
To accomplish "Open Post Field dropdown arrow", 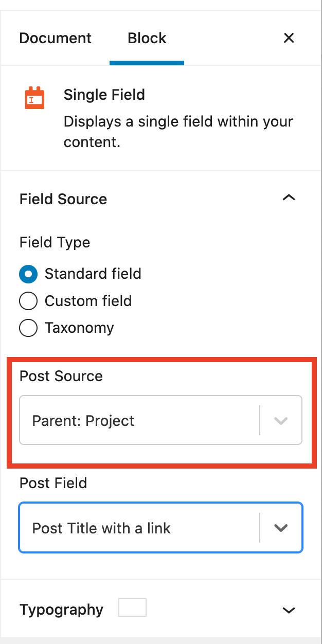I will point(281,528).
